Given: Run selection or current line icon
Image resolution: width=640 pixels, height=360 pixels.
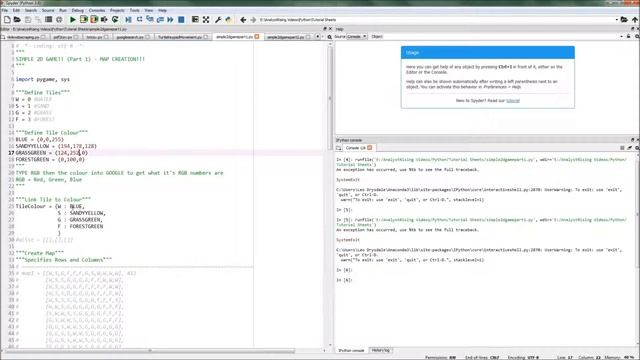Looking at the screenshot, I should pos(104,20).
